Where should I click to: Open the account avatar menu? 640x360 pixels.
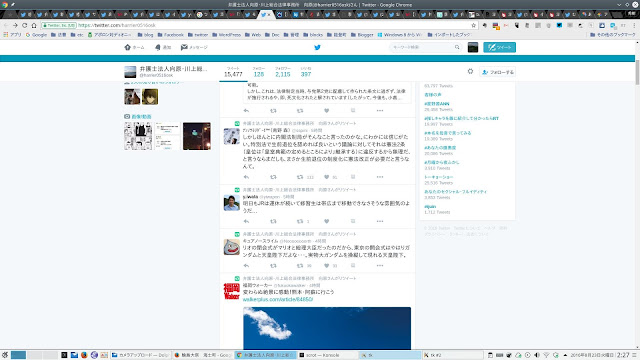(473, 47)
